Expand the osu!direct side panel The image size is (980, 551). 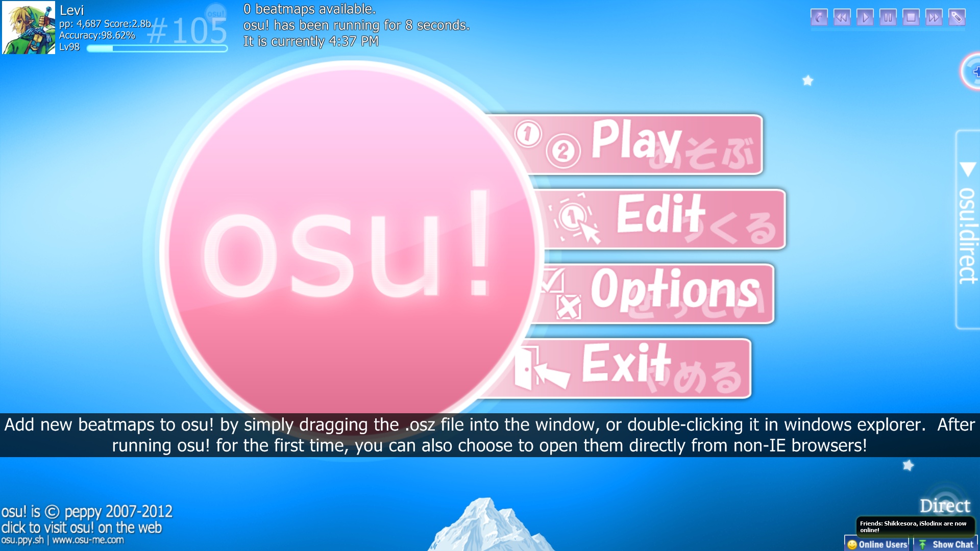click(968, 230)
